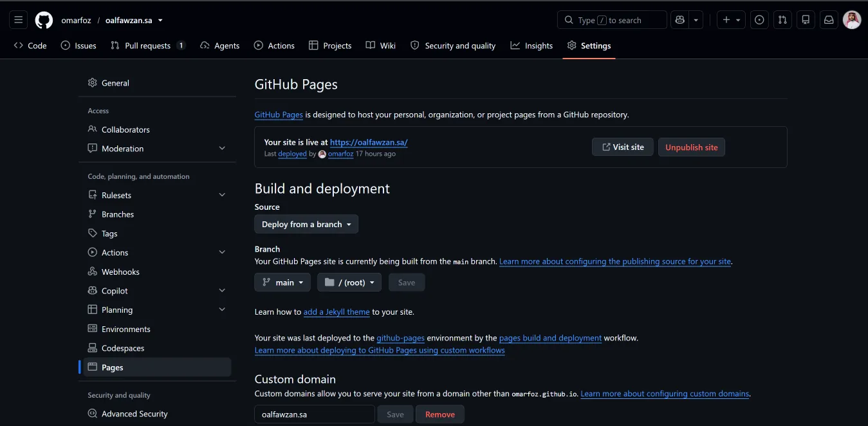Screen dimensions: 868x426
Task: Expand the Moderation section chevron
Action: [222, 149]
